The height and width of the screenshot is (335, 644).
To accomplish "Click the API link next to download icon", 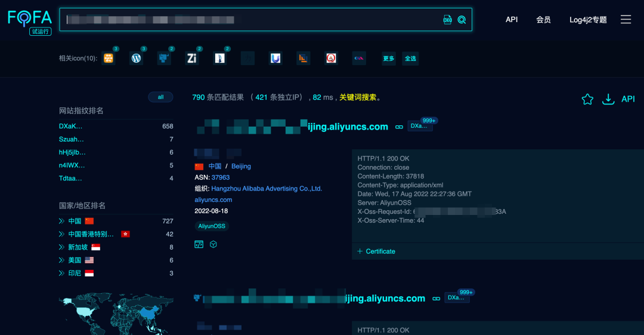I will point(628,99).
